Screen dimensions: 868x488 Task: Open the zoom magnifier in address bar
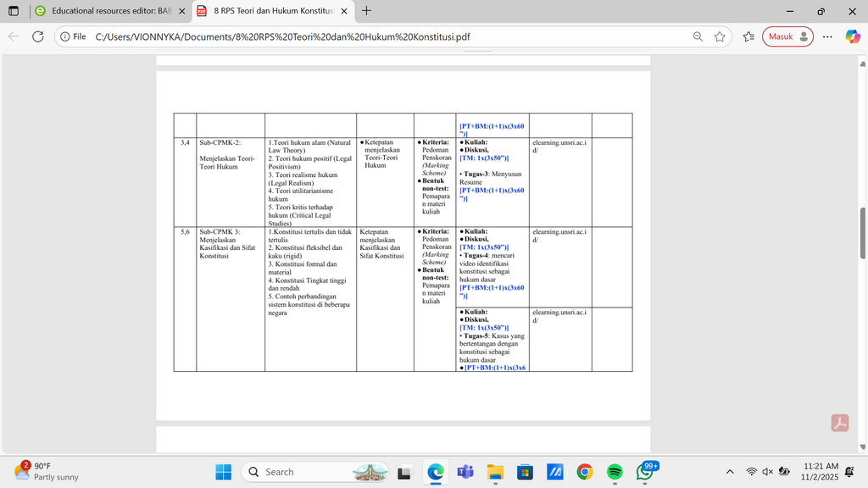[x=698, y=36]
